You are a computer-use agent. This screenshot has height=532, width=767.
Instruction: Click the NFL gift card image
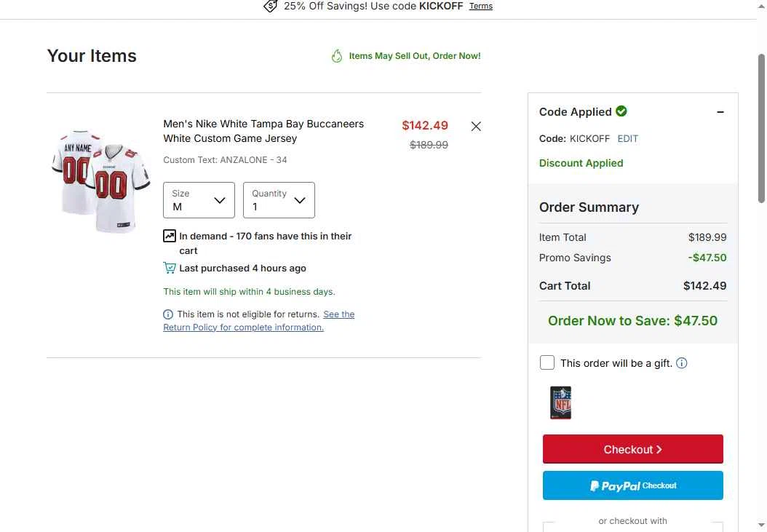coord(560,402)
